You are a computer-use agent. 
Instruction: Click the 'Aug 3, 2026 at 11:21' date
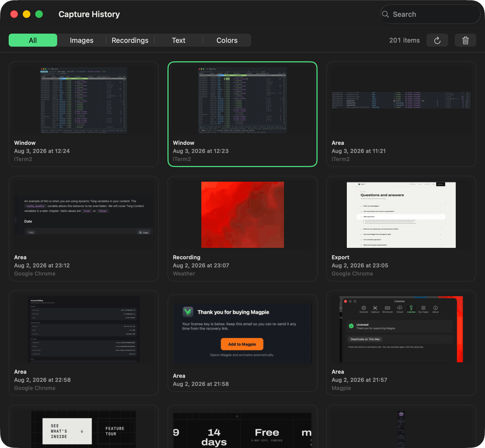click(x=359, y=151)
